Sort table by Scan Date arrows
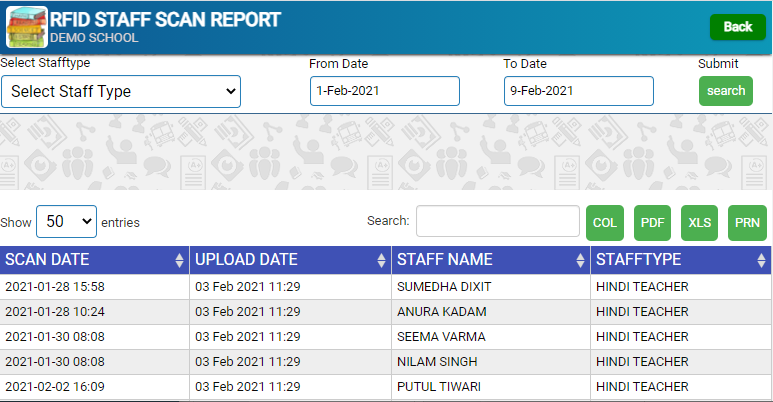 pos(179,260)
